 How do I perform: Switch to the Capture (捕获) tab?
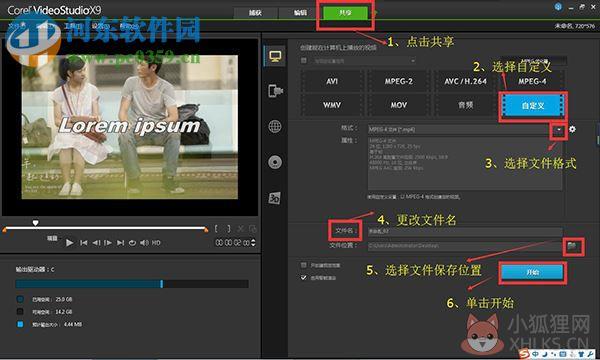(255, 13)
